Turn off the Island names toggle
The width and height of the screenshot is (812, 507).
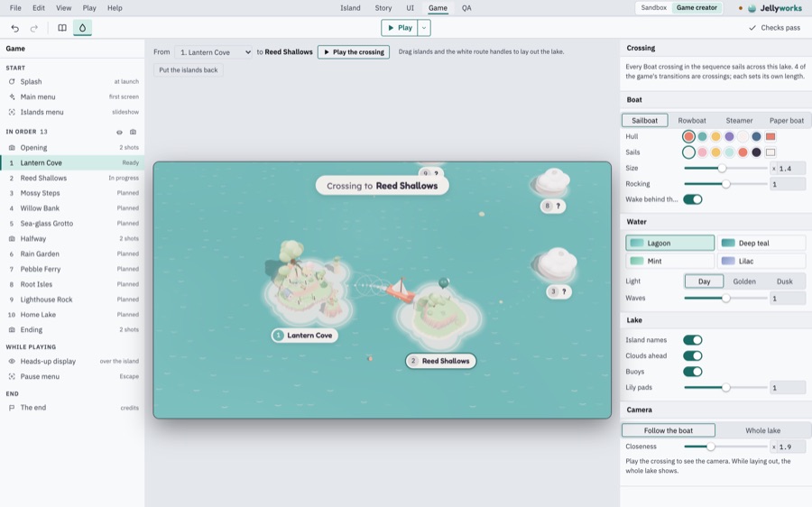point(692,340)
